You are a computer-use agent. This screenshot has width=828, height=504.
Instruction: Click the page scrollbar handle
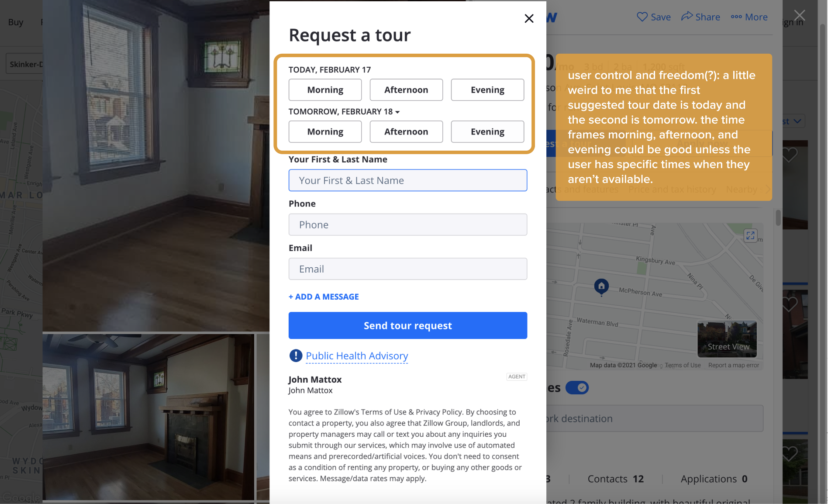pos(778,217)
